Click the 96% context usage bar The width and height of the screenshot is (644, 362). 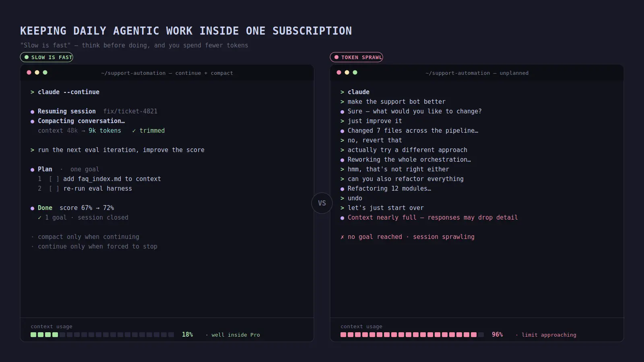(412, 335)
